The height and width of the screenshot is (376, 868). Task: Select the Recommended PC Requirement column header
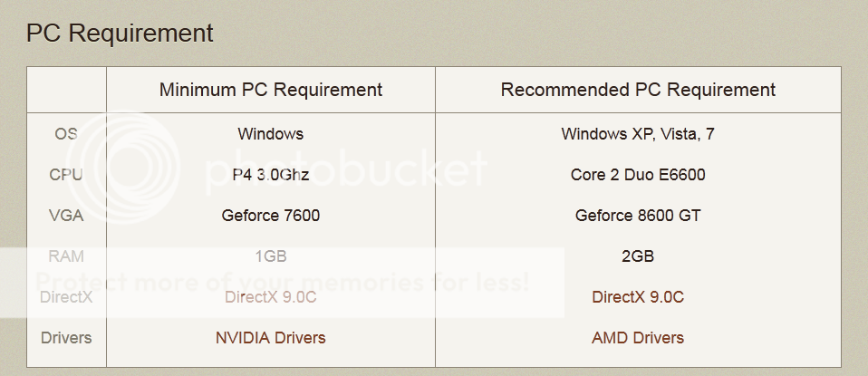638,90
